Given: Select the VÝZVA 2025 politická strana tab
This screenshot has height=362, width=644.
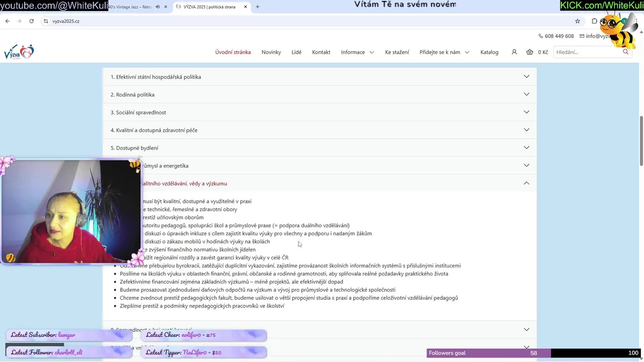Looking at the screenshot, I should pyautogui.click(x=209, y=7).
